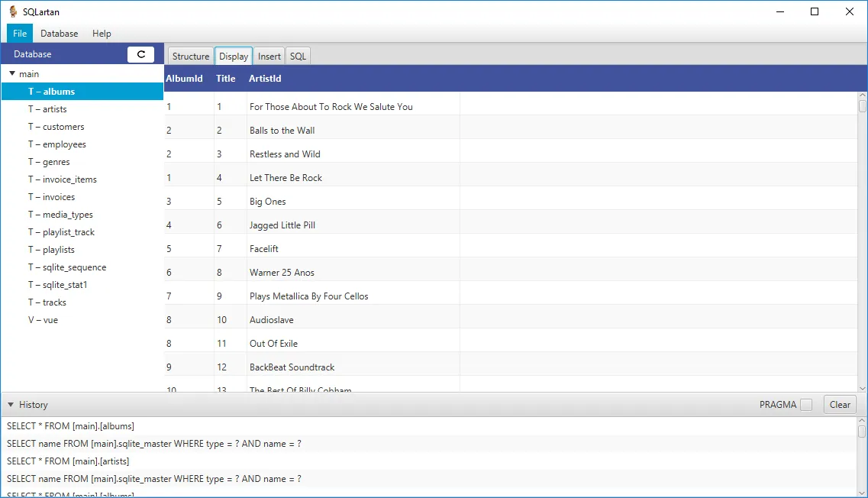Screen dimensions: 868x498
Task: Switch to the Insert tab
Action: click(269, 56)
